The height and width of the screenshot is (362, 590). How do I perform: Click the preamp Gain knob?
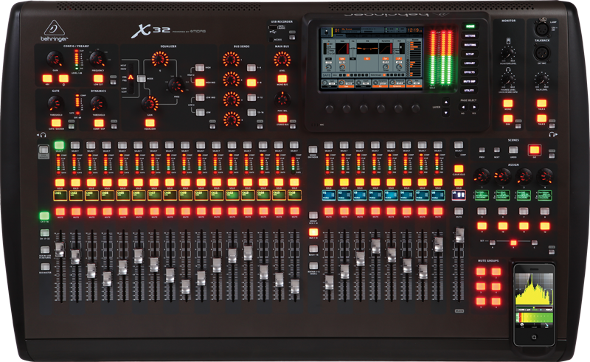(55, 59)
